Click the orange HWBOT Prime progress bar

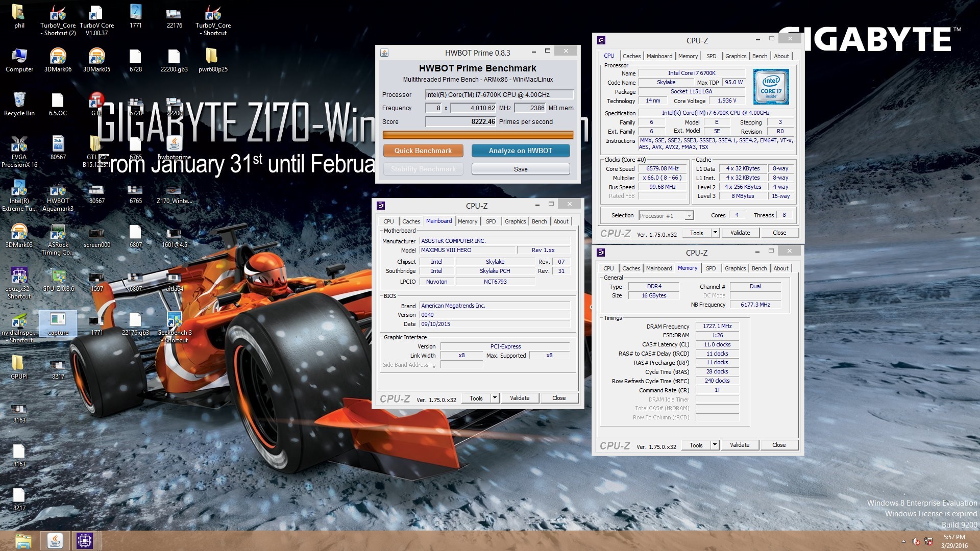(478, 135)
